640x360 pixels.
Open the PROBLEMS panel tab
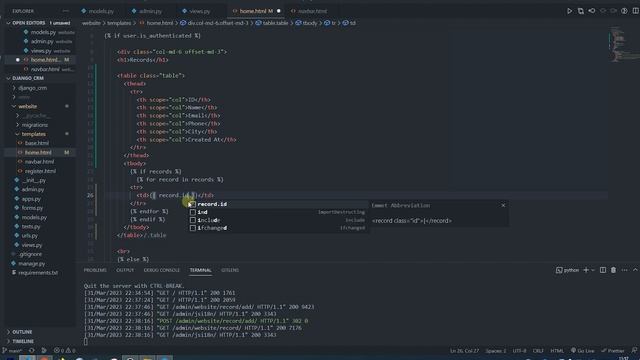click(95, 270)
